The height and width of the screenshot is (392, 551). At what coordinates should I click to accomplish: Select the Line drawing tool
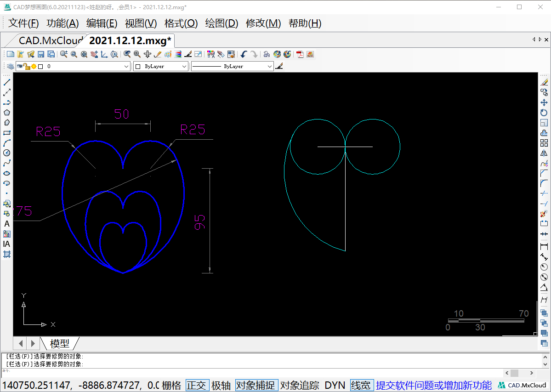[7, 83]
